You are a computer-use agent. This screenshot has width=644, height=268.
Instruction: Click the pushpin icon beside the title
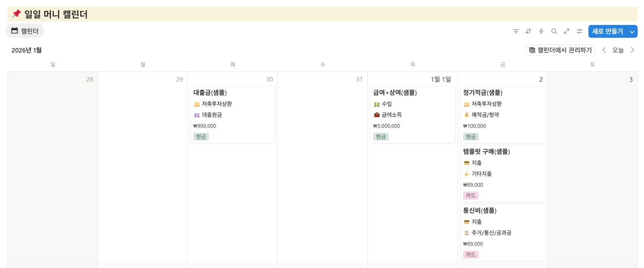(x=16, y=14)
